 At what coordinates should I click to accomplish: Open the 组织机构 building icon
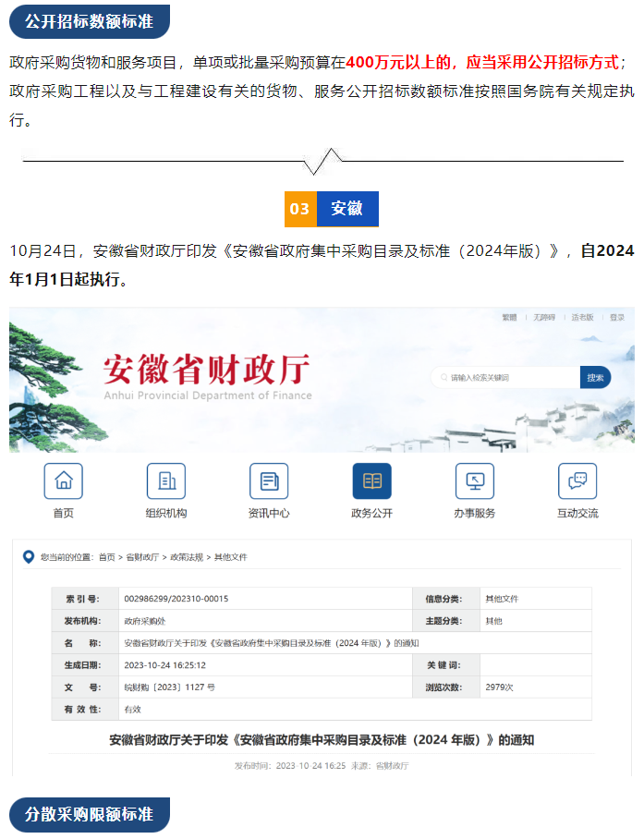point(166,480)
